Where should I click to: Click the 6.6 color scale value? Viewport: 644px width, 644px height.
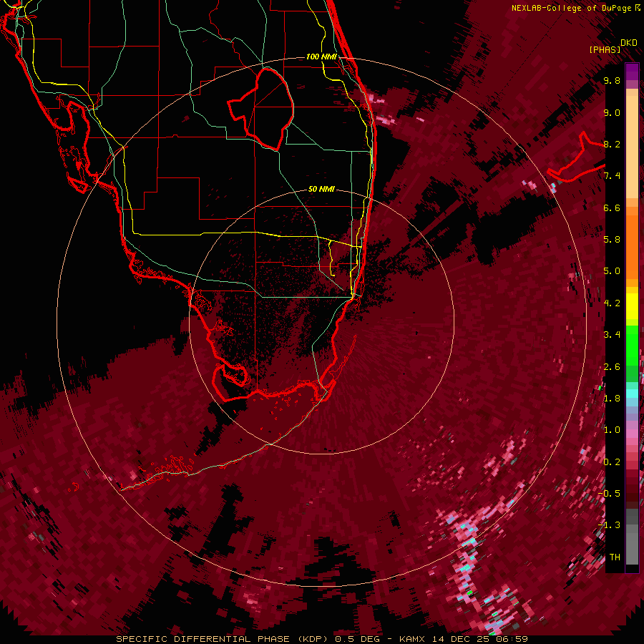(612, 208)
